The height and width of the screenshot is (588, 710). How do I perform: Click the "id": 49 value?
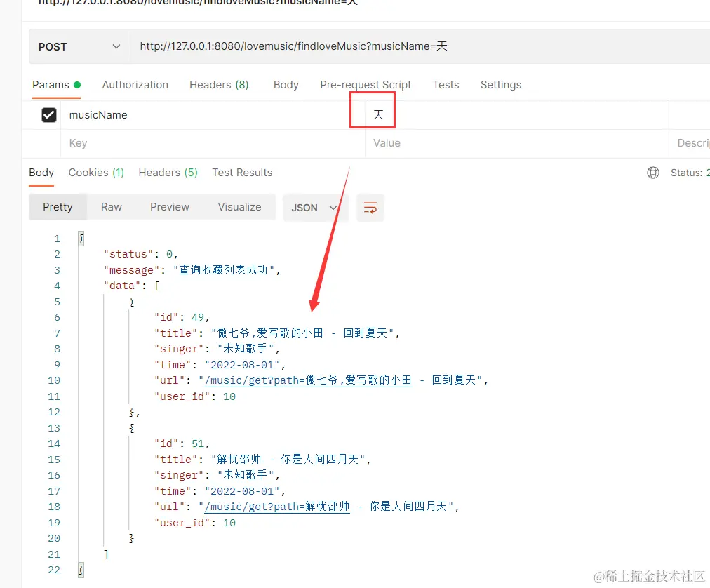[x=197, y=318]
